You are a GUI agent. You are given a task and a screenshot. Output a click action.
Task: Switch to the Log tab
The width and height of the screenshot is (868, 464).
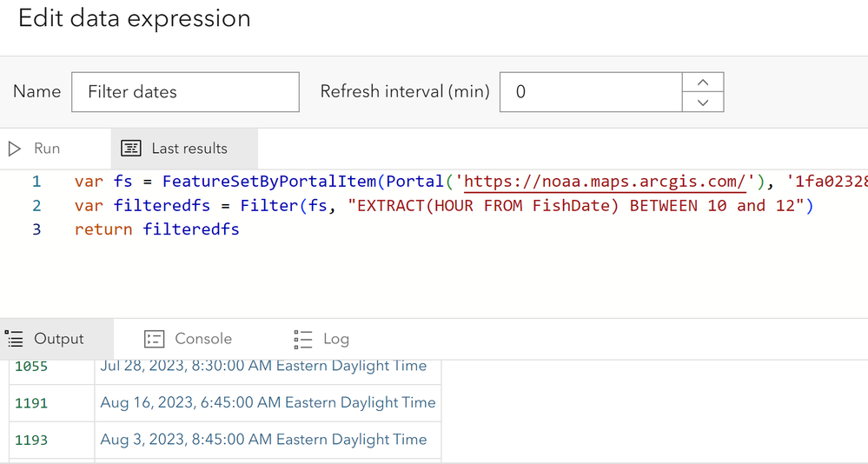pos(321,339)
